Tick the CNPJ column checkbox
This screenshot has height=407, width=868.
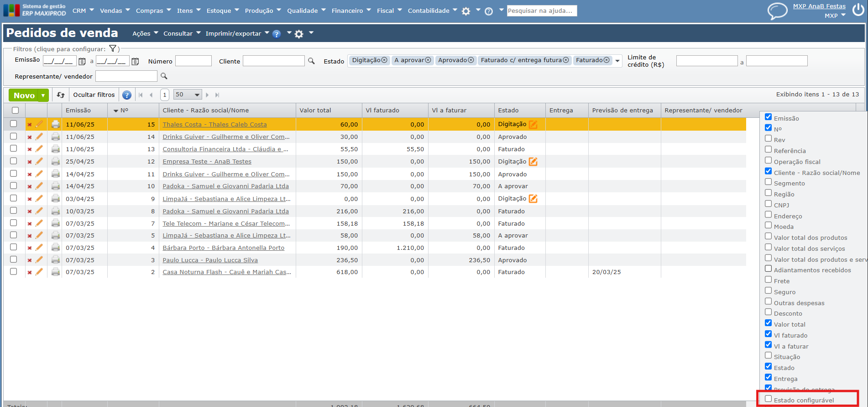pos(769,204)
